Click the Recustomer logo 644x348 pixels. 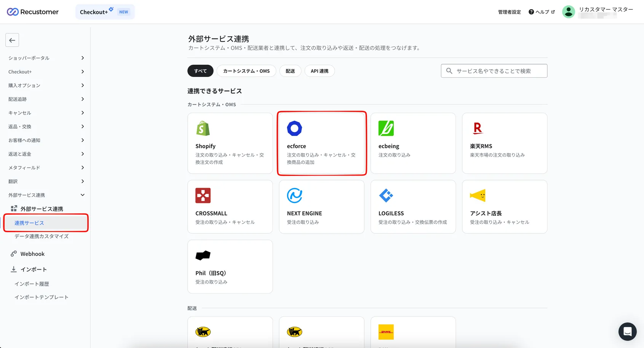point(33,12)
